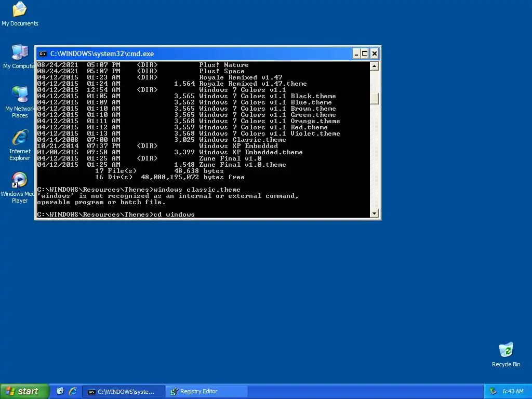Click Show Desktop quick launch icon
Viewport: 532px width, 399px height.
pyautogui.click(x=60, y=391)
